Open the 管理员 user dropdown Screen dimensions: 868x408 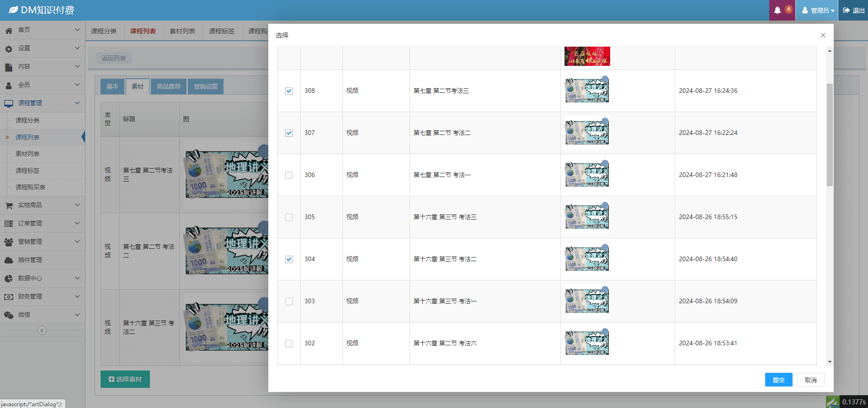coord(817,10)
